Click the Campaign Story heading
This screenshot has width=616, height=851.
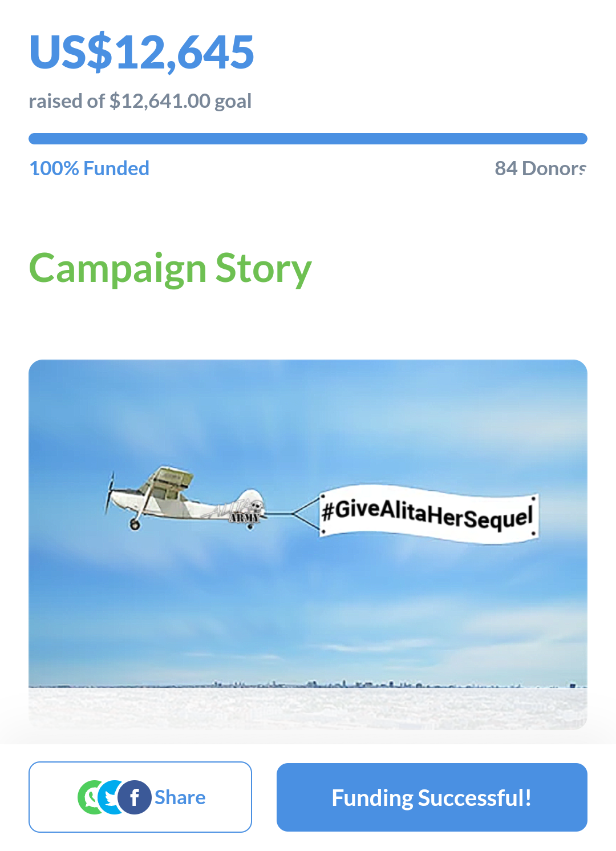[170, 269]
